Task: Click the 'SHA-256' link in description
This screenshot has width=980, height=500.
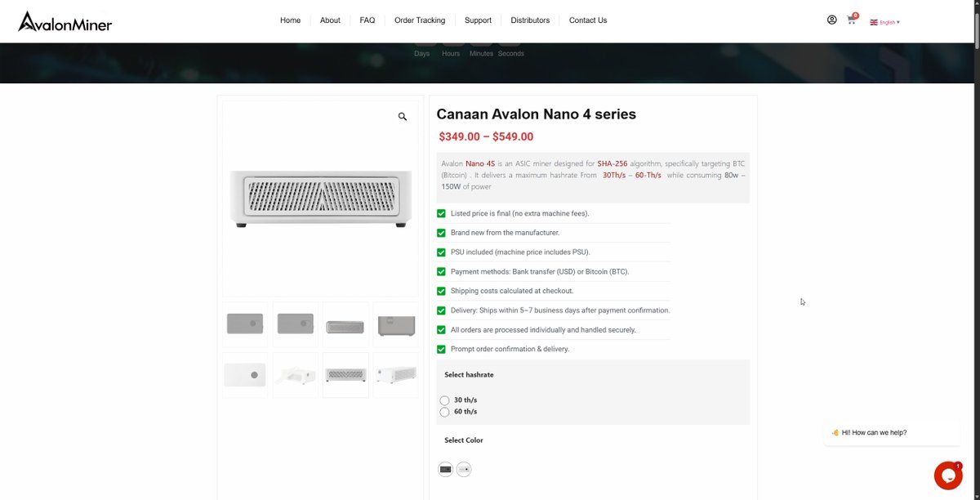Action: point(612,164)
